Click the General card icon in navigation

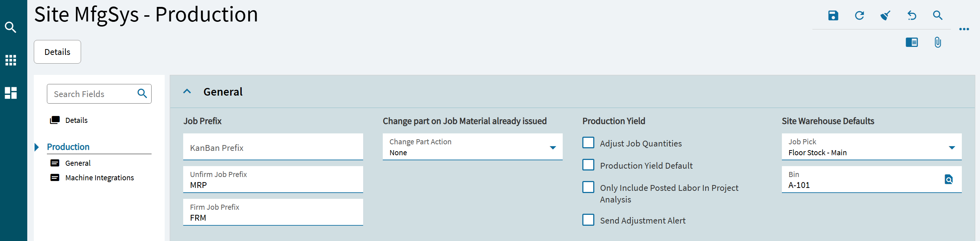tap(55, 163)
